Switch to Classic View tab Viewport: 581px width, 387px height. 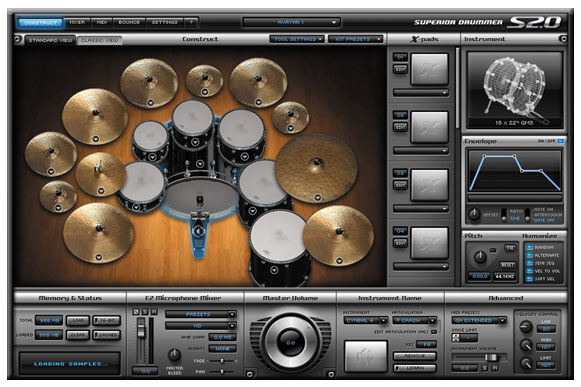(99, 40)
